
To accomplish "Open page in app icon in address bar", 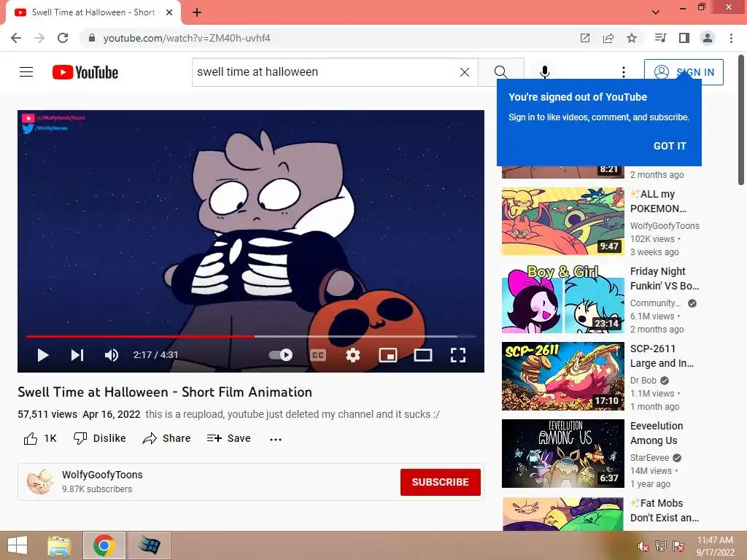I will coord(585,38).
